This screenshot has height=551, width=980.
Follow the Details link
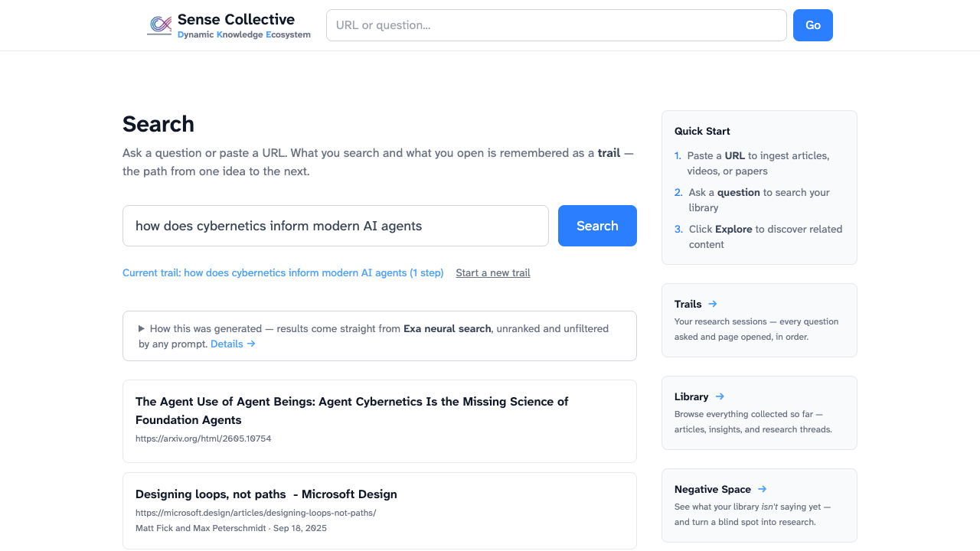[x=233, y=344]
